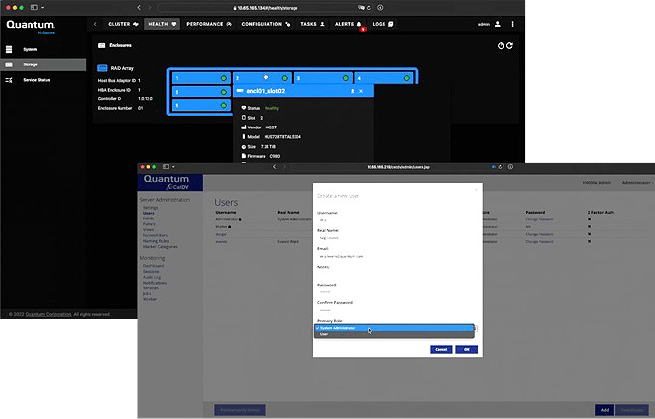The width and height of the screenshot is (655, 419).
Task: Close the encl01_slot02 details popup
Action: pyautogui.click(x=360, y=91)
